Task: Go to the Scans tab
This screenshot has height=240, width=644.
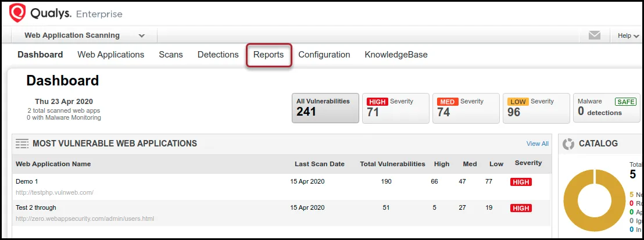Action: pyautogui.click(x=171, y=55)
